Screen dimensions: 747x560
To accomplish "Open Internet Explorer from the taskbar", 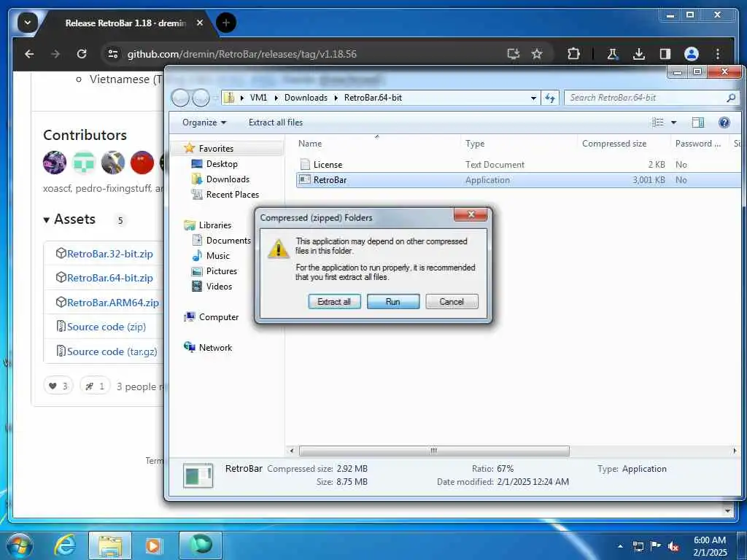I will 64,545.
